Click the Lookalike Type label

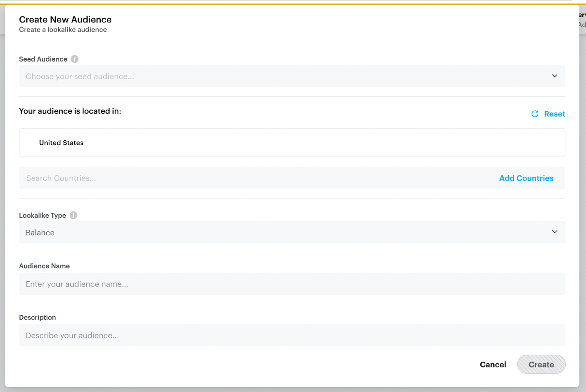tap(42, 215)
